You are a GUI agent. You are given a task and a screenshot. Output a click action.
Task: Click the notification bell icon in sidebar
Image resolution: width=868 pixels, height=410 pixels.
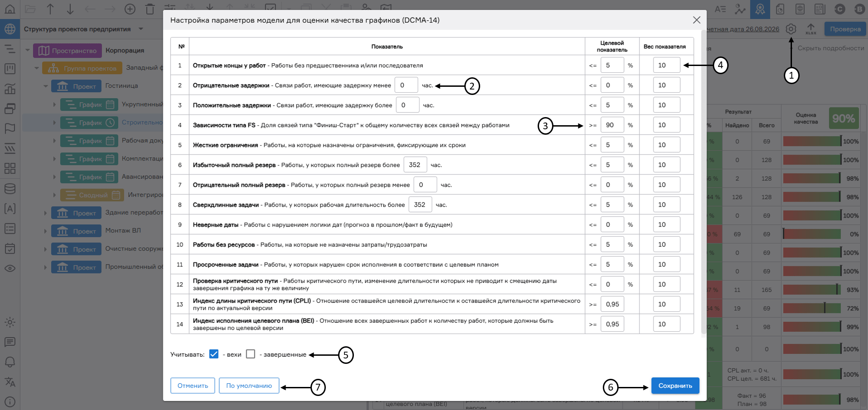point(10,362)
